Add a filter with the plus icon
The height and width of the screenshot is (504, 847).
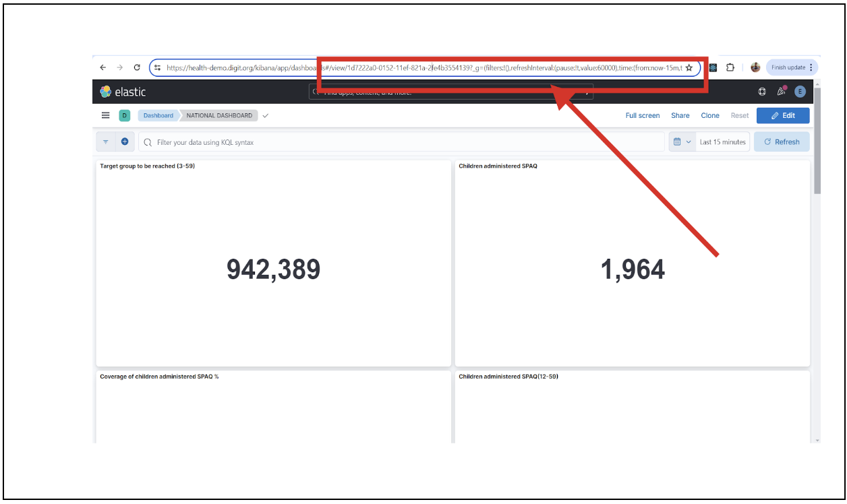125,141
